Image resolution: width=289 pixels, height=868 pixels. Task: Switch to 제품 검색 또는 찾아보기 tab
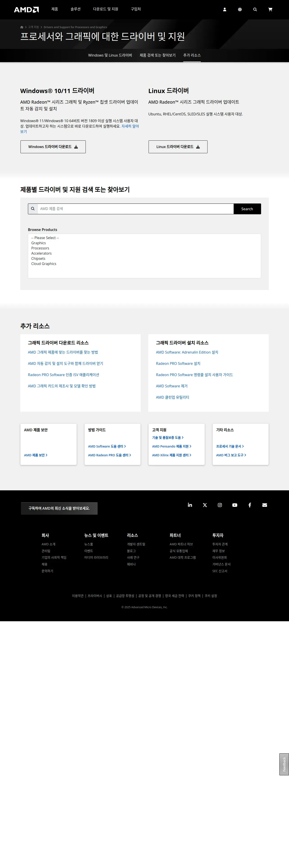point(158,55)
